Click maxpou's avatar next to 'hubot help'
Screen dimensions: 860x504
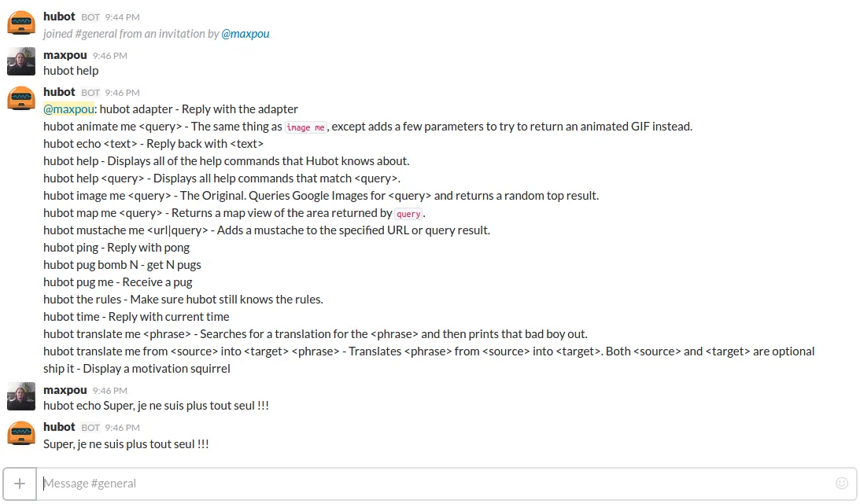coord(20,61)
